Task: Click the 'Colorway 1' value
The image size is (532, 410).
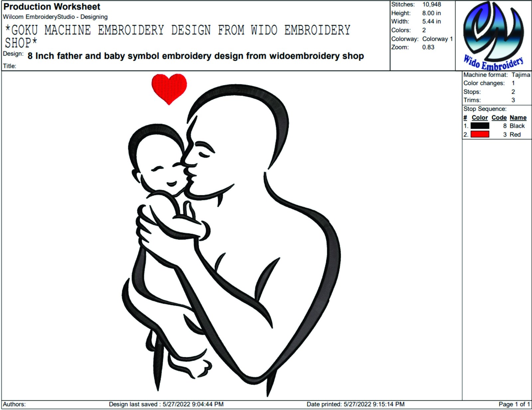Action: [x=438, y=39]
